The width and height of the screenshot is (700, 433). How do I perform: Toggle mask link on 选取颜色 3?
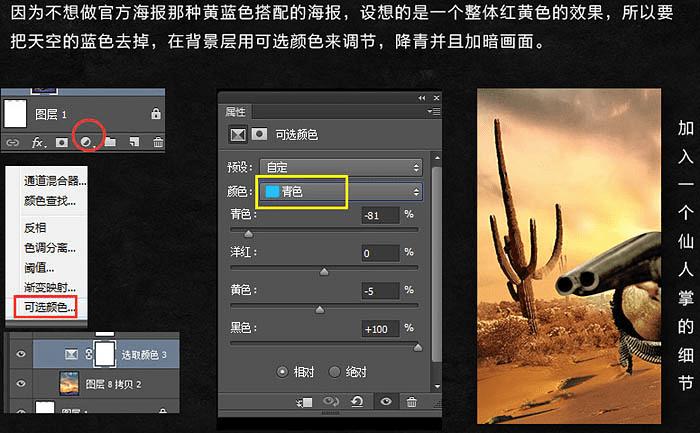tap(88, 354)
